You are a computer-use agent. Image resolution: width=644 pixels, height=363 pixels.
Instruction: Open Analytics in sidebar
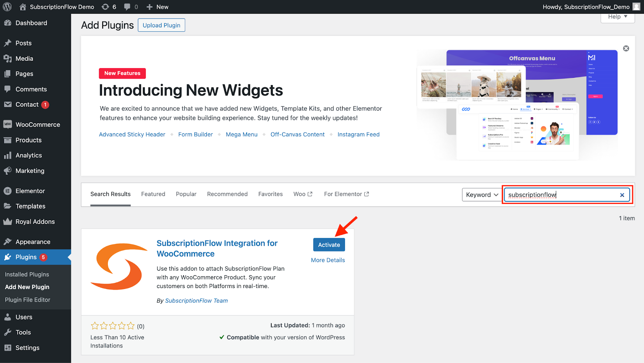35,155
